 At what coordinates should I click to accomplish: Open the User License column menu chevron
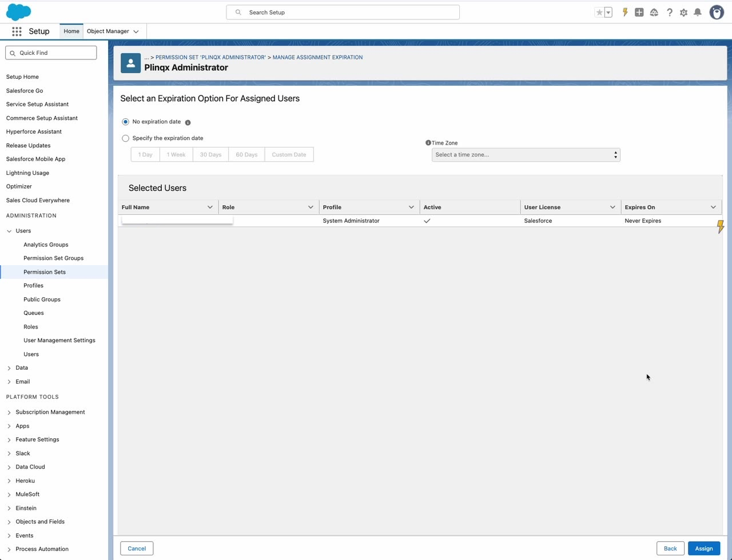(x=612, y=207)
